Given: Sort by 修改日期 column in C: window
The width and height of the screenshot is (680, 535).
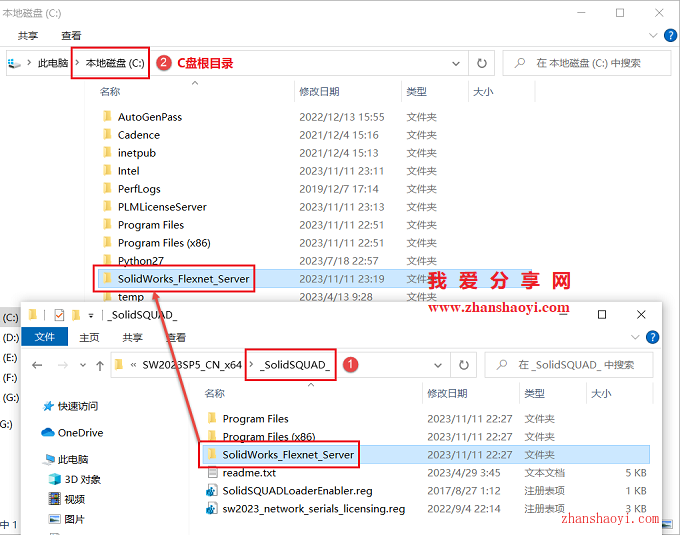Looking at the screenshot, I should pos(319,91).
